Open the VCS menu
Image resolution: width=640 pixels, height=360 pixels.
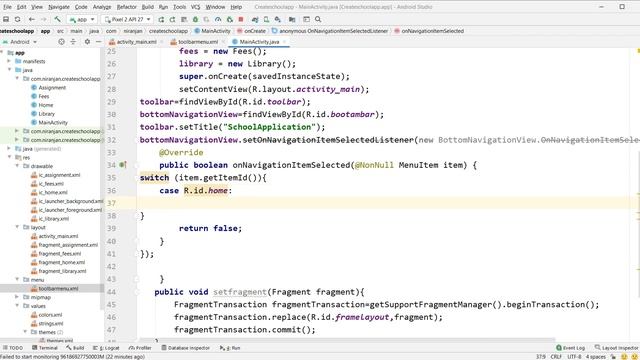196,7
